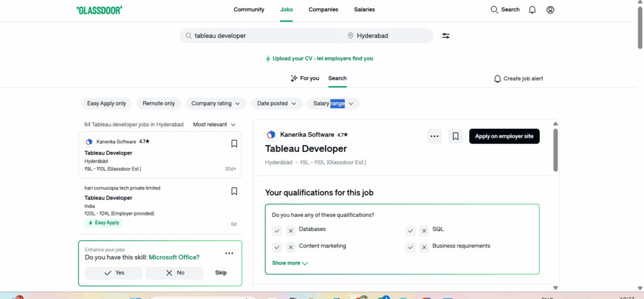Screen dimensions: 644x299
Task: Click the For you sparkle icon
Action: [x=294, y=79]
